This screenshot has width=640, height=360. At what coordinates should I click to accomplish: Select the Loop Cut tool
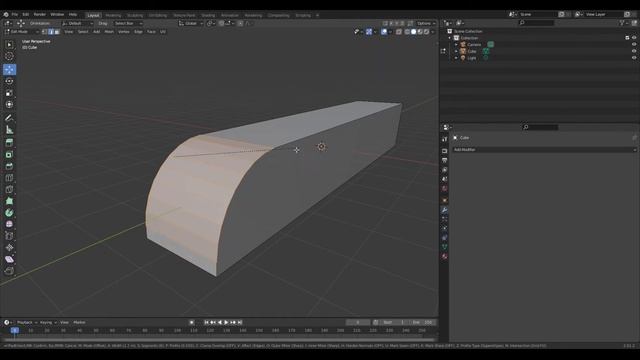pyautogui.click(x=9, y=178)
